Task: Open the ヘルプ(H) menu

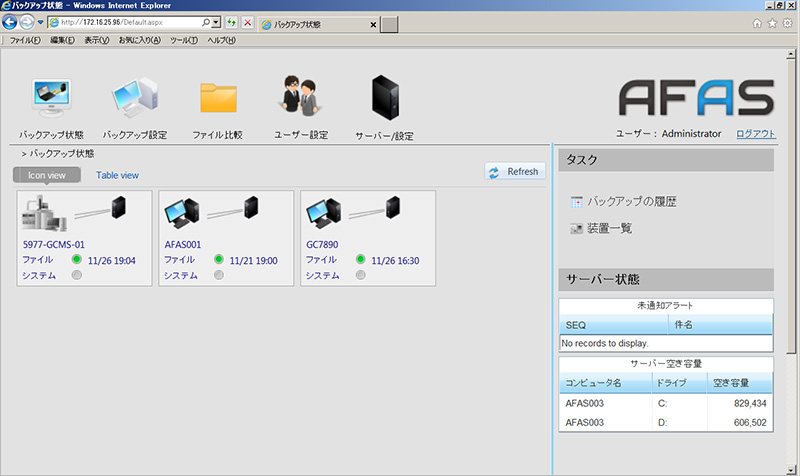Action: [221, 40]
